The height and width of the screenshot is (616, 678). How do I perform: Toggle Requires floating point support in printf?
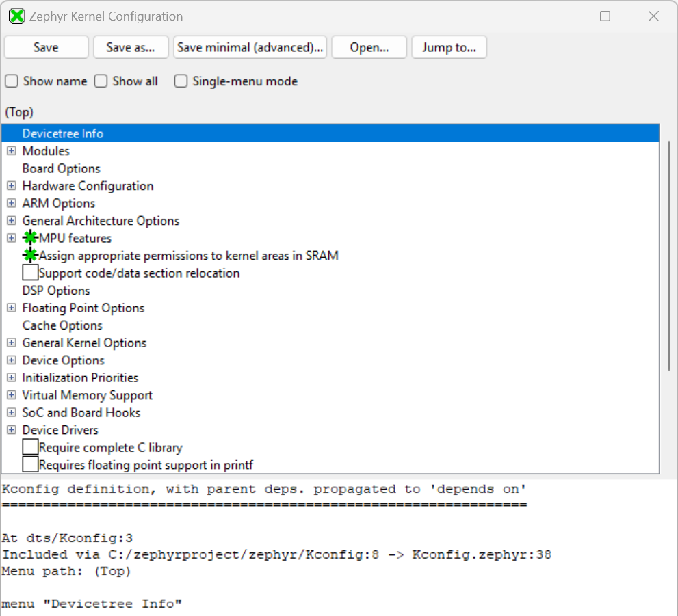point(30,465)
